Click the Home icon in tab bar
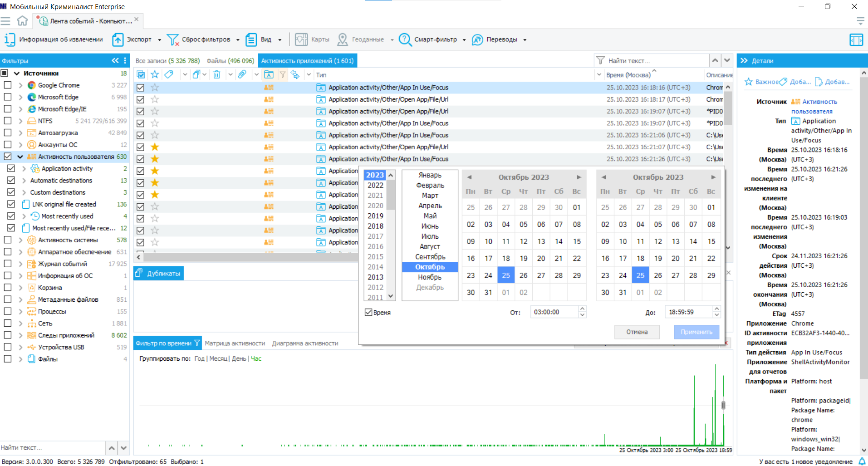The width and height of the screenshot is (868, 466). (x=22, y=21)
